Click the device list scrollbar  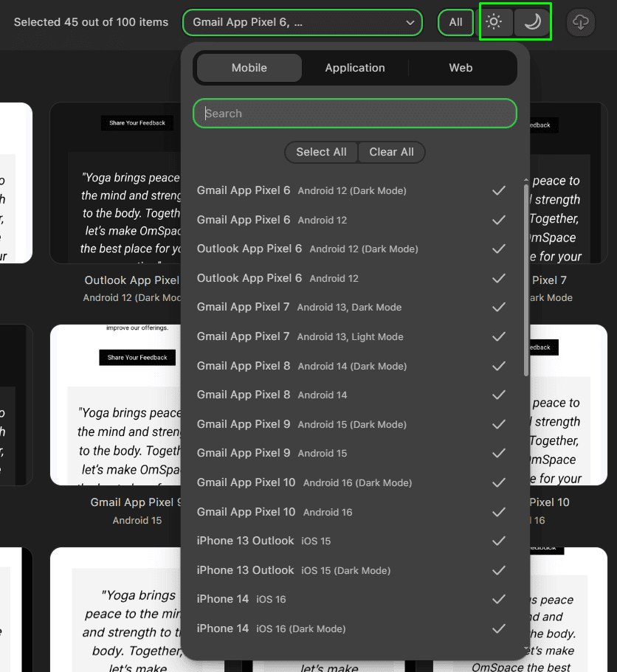525,280
